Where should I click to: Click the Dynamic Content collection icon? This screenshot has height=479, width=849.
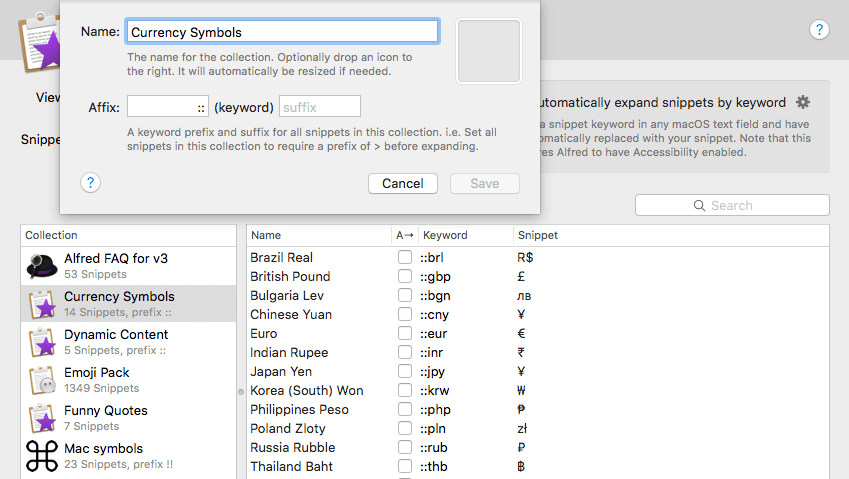(x=42, y=342)
